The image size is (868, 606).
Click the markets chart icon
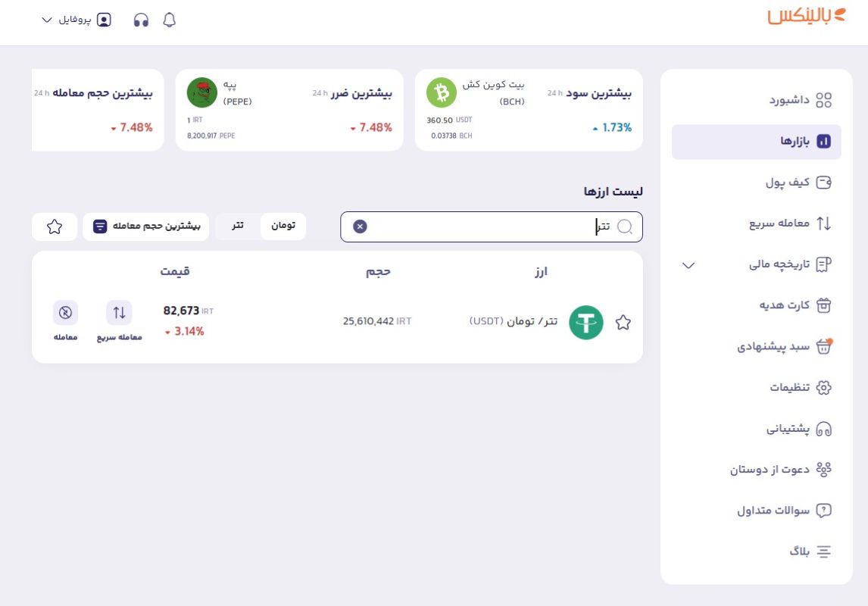point(824,142)
